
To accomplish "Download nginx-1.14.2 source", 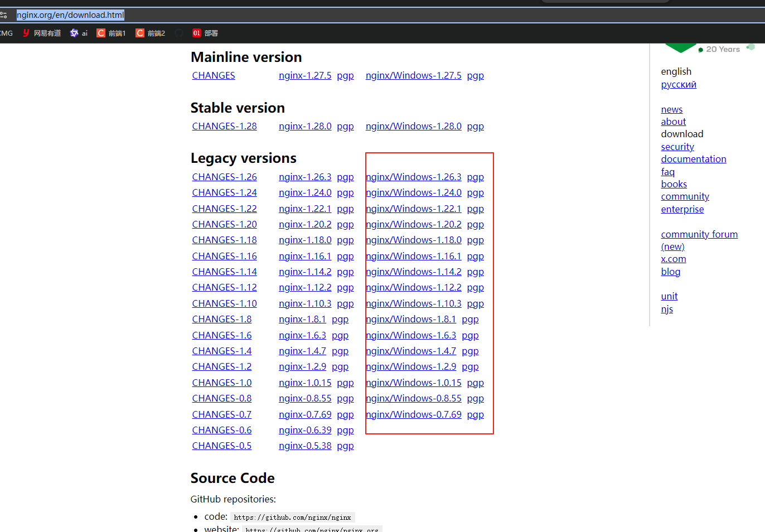I will 305,272.
